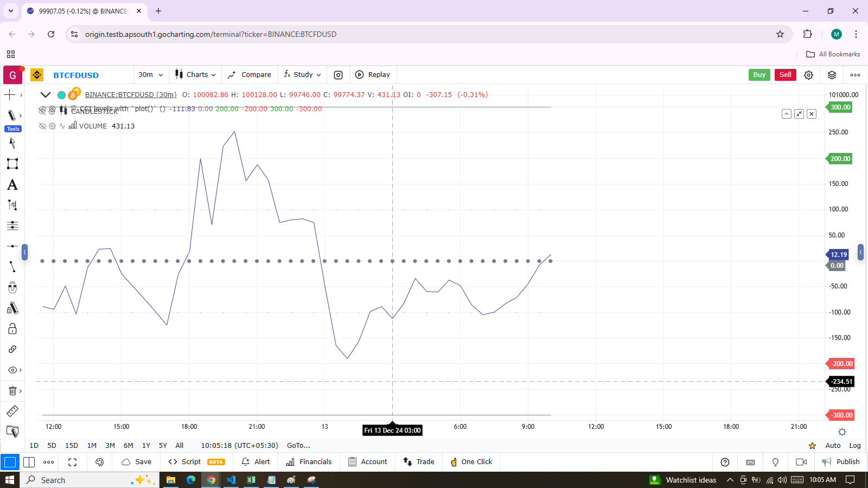This screenshot has height=488, width=868.
Task: Open the trash delete drawings tool
Action: [x=12, y=391]
